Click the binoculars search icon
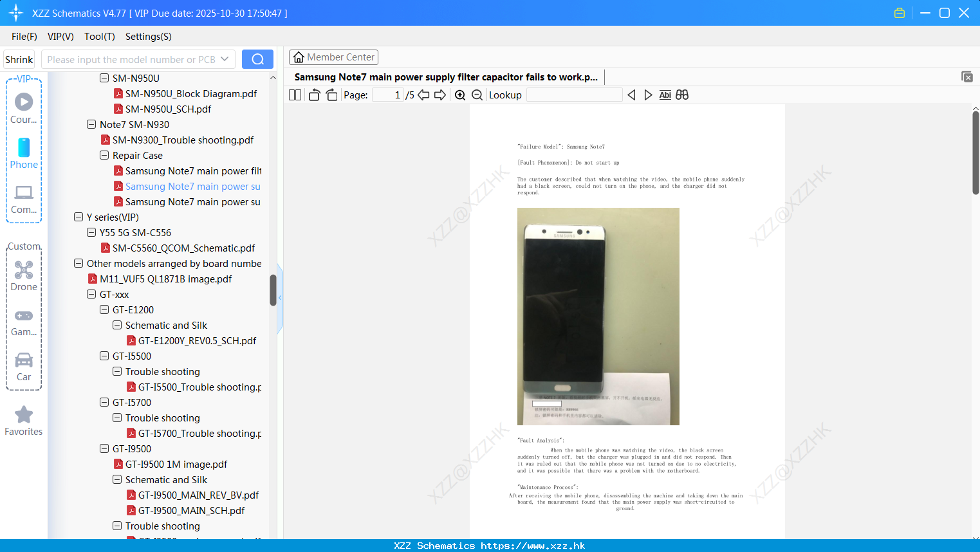Image resolution: width=980 pixels, height=552 pixels. tap(682, 95)
